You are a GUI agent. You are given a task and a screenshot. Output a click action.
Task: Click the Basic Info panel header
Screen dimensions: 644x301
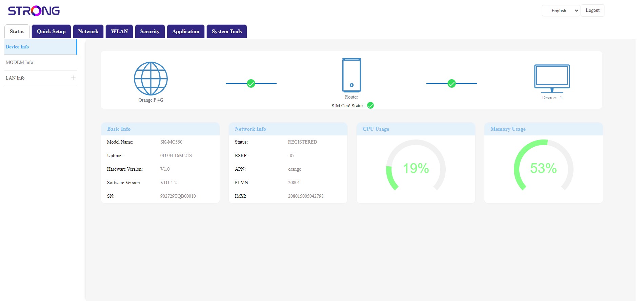coord(160,129)
